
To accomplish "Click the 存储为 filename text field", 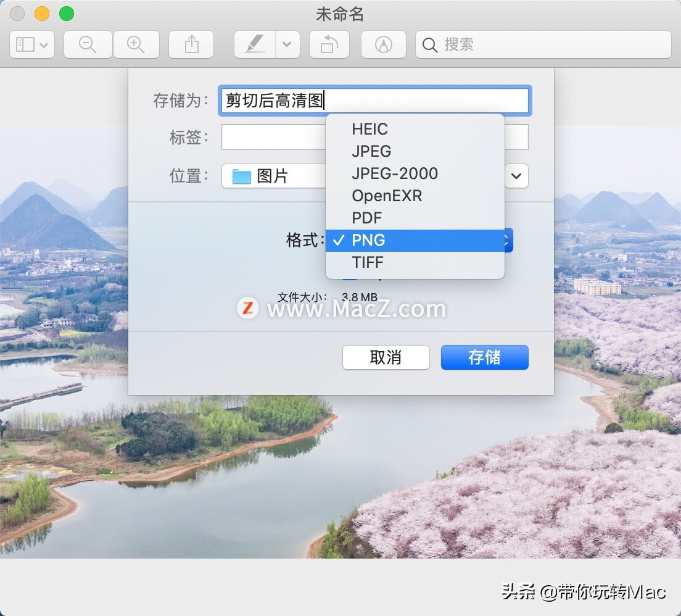I will click(x=374, y=101).
